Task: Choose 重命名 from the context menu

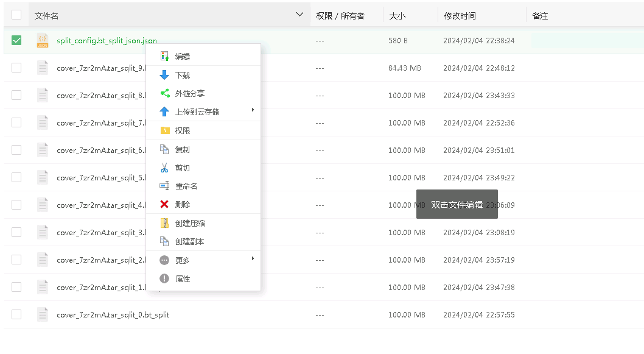Action: click(x=203, y=186)
